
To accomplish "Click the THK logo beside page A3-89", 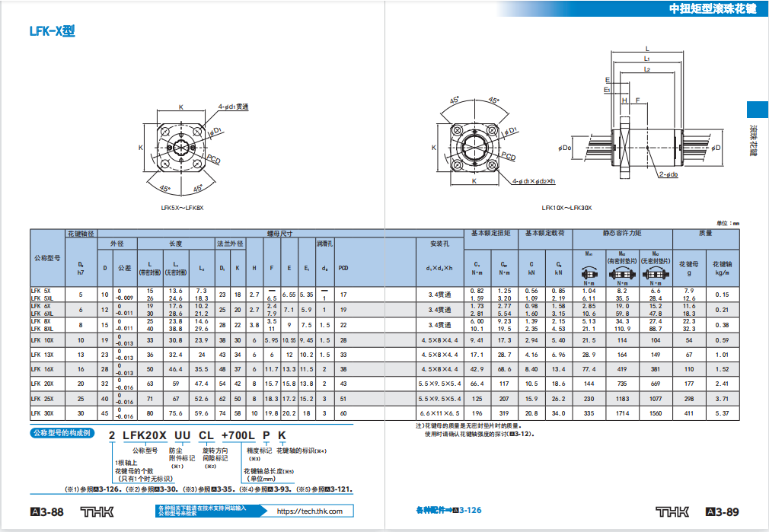I will (x=672, y=512).
